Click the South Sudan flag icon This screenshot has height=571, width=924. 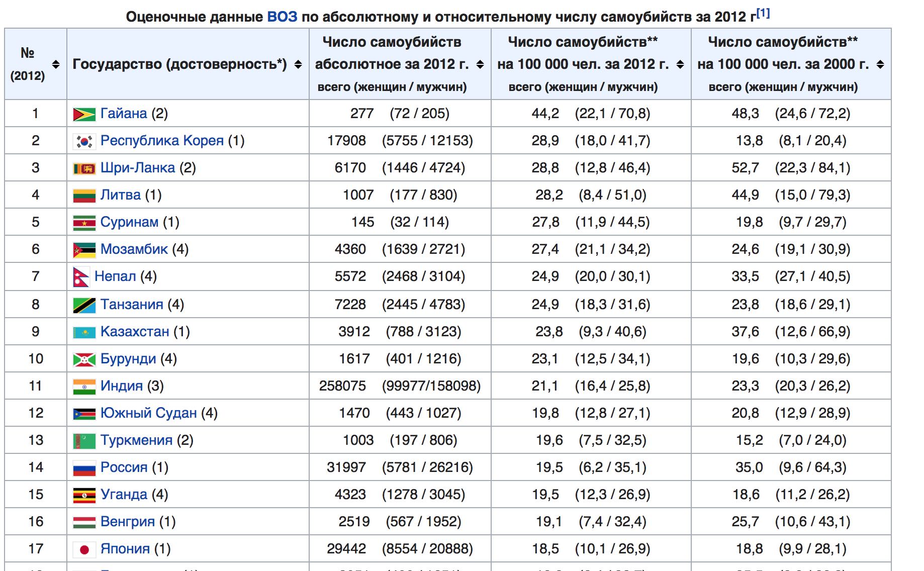click(84, 414)
